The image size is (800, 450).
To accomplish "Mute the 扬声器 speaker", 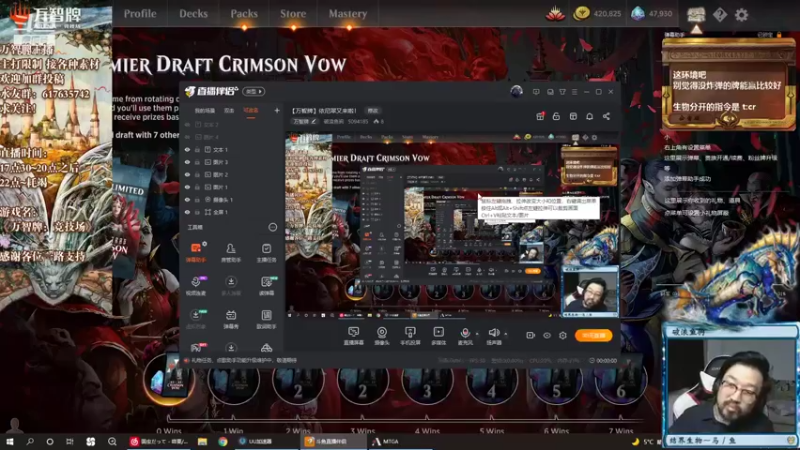I will coord(493,336).
